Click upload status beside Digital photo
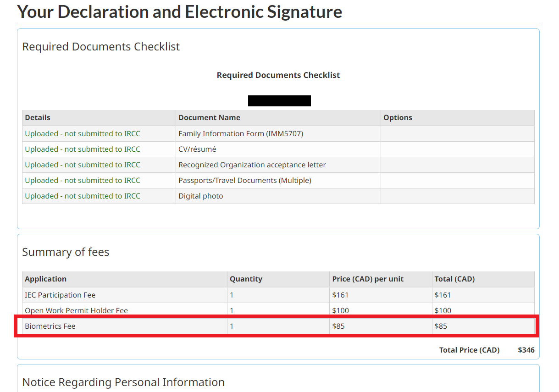 (x=83, y=196)
